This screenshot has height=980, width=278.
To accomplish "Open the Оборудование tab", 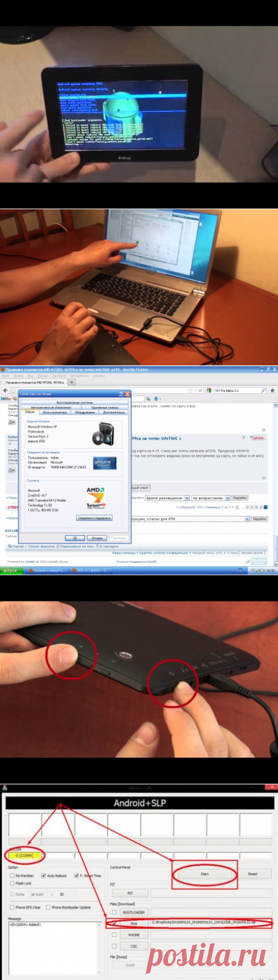I will (85, 412).
